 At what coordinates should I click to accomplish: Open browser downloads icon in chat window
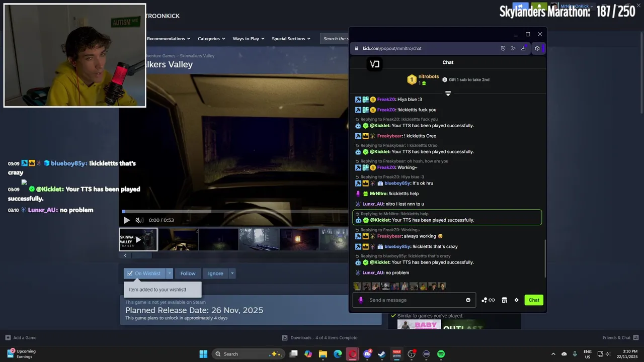point(523,48)
